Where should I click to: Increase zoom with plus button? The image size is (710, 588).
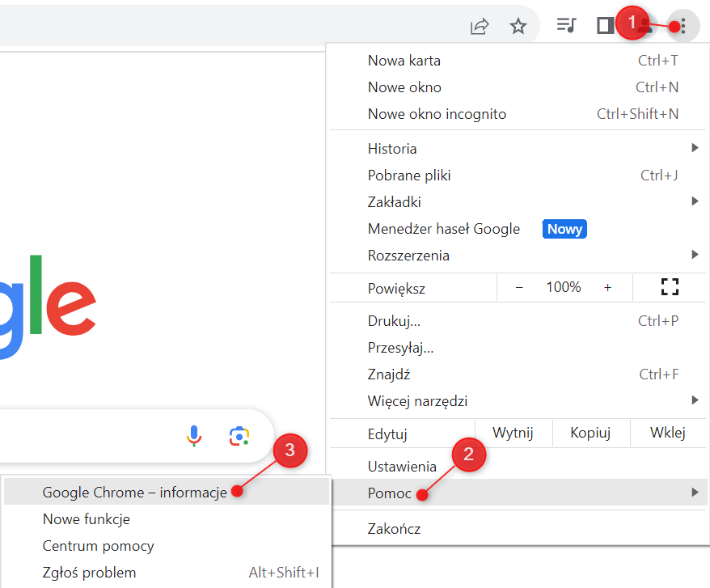607,287
